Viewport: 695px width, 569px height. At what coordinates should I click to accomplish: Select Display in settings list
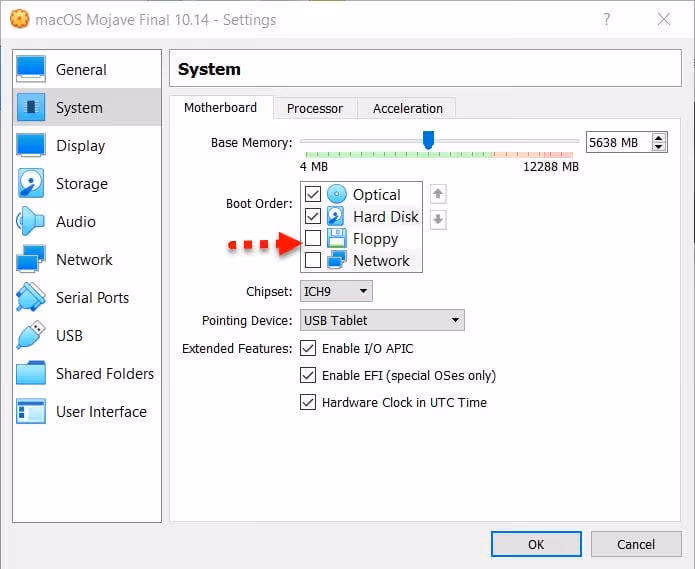tap(87, 145)
